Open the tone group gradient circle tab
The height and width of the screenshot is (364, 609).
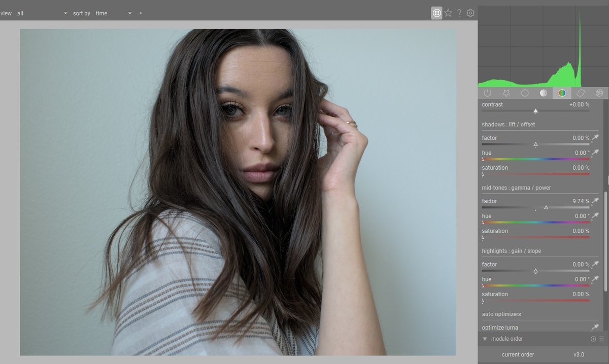pos(544,93)
